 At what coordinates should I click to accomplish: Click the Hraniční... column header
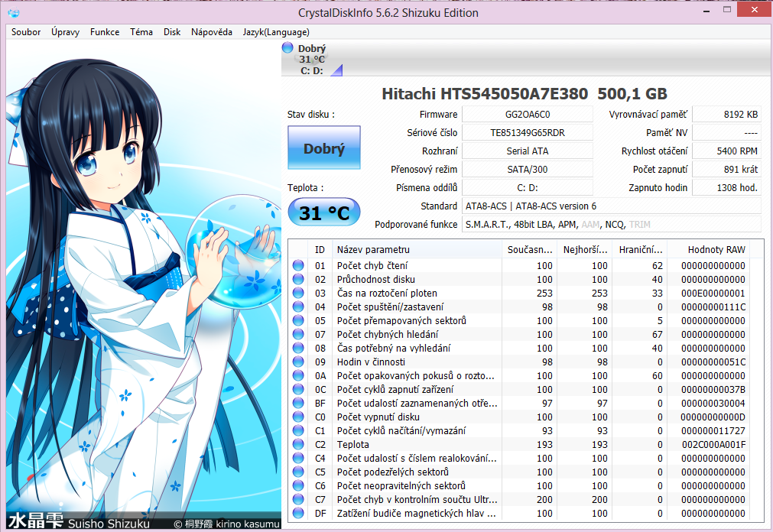tap(641, 249)
